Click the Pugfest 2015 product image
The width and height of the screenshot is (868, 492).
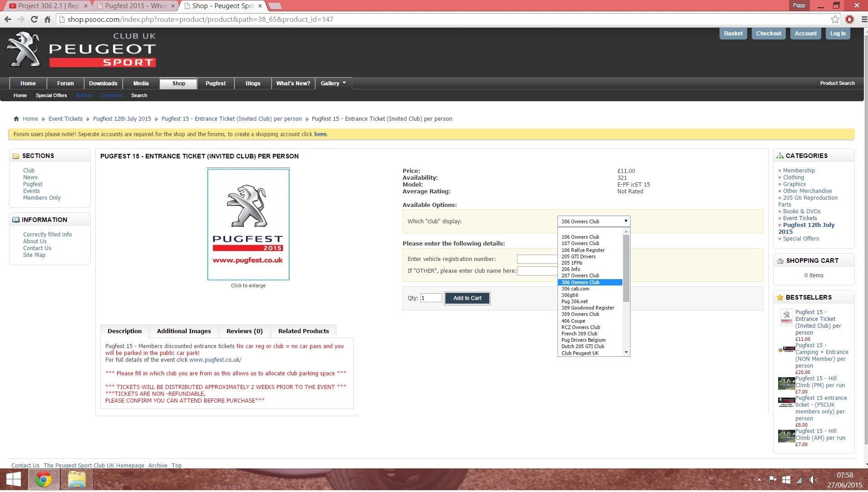pyautogui.click(x=248, y=225)
